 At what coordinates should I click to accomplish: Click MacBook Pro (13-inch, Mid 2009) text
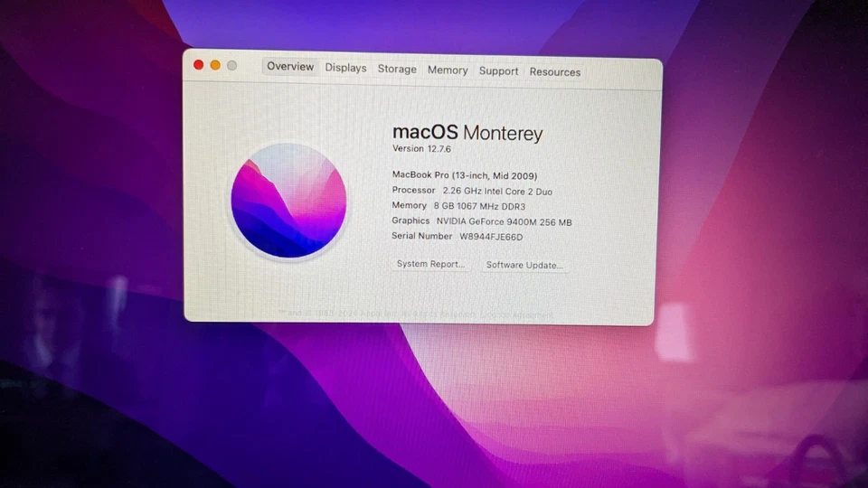465,175
